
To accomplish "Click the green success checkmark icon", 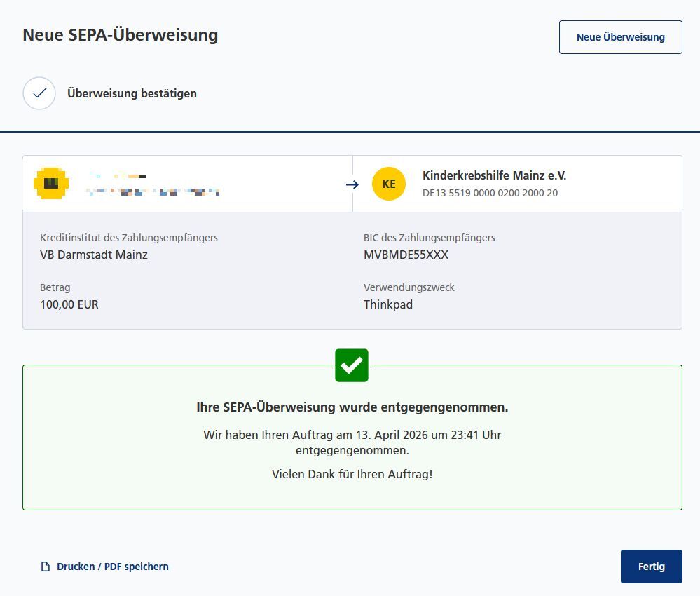I will [x=352, y=365].
